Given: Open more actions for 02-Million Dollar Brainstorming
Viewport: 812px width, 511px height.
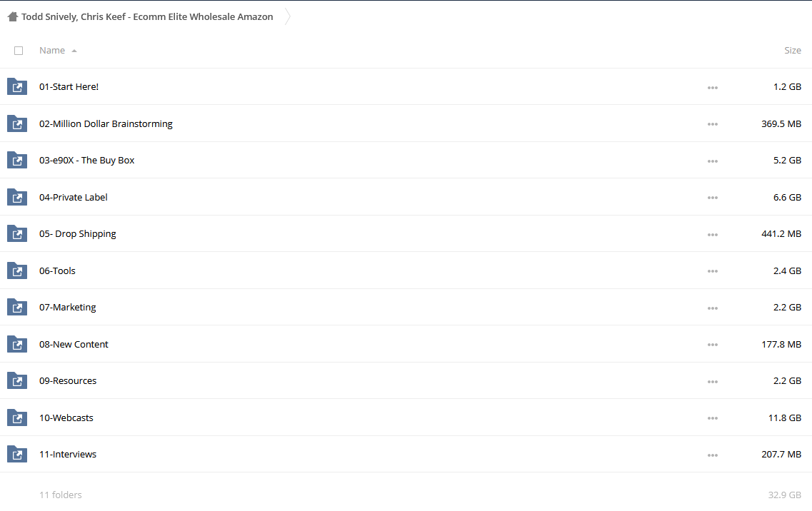Looking at the screenshot, I should (x=713, y=124).
